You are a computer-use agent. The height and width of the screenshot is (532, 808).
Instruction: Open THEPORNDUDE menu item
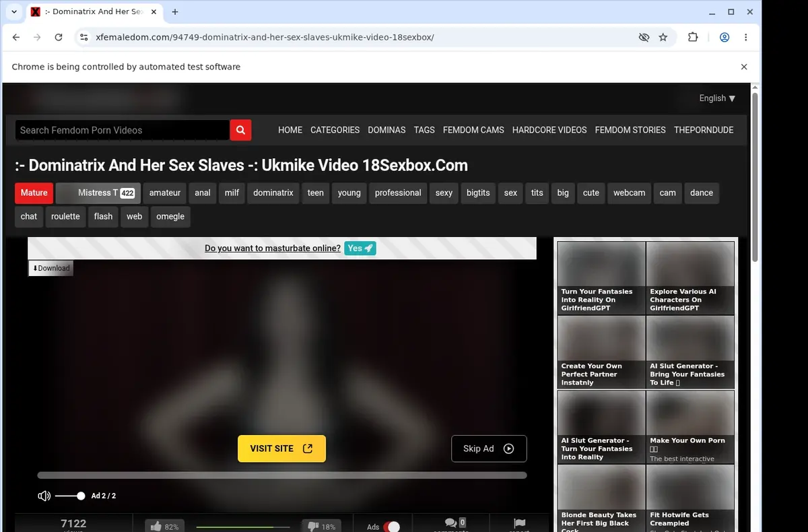pyautogui.click(x=704, y=130)
